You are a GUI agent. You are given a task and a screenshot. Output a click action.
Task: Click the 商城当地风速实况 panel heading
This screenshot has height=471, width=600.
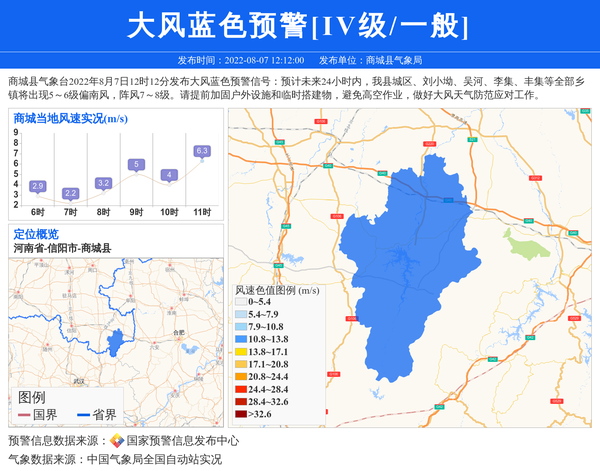pyautogui.click(x=70, y=118)
